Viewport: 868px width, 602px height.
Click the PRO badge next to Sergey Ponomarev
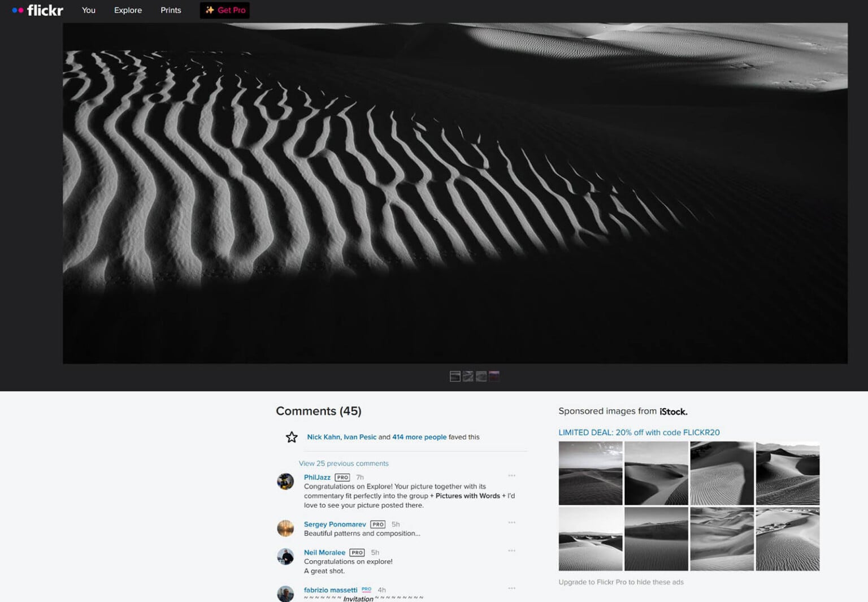378,525
